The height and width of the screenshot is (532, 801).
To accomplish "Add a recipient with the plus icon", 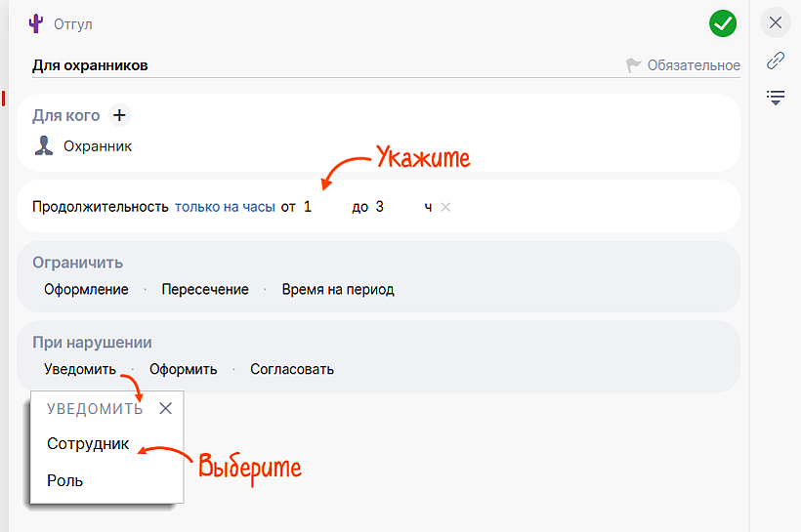I will (x=119, y=115).
